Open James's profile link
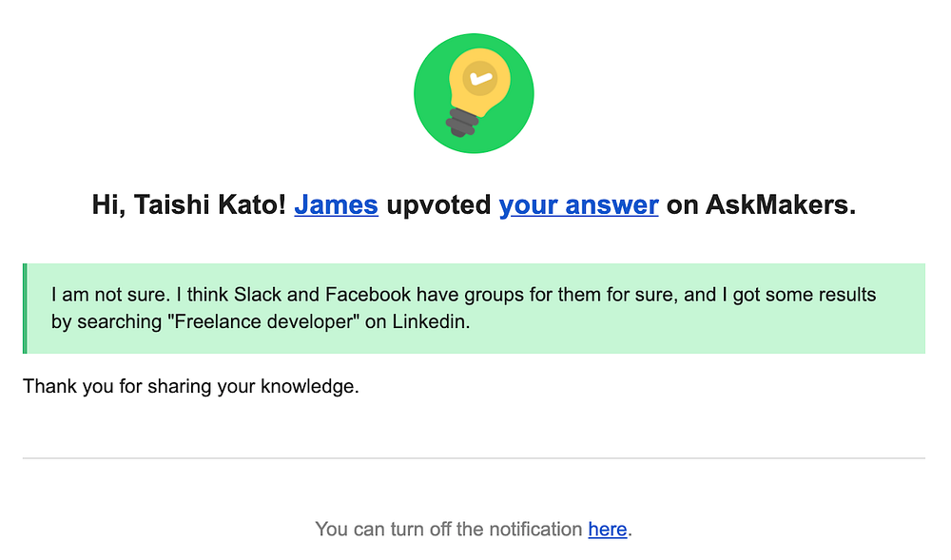This screenshot has width=951, height=560. [336, 204]
